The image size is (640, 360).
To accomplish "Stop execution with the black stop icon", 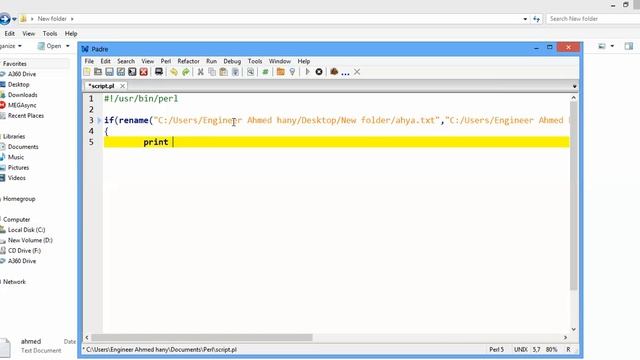I will [x=319, y=72].
